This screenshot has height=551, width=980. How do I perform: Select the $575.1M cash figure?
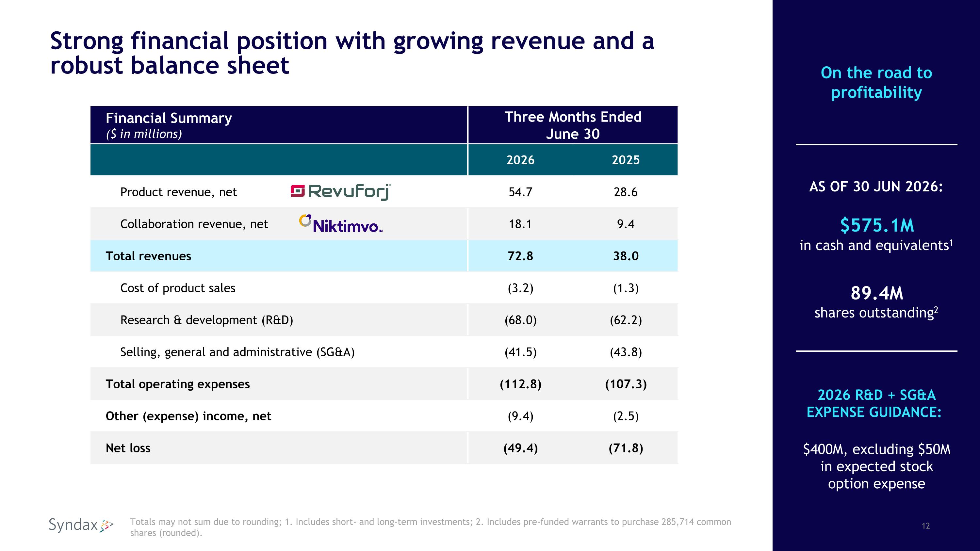click(x=877, y=225)
